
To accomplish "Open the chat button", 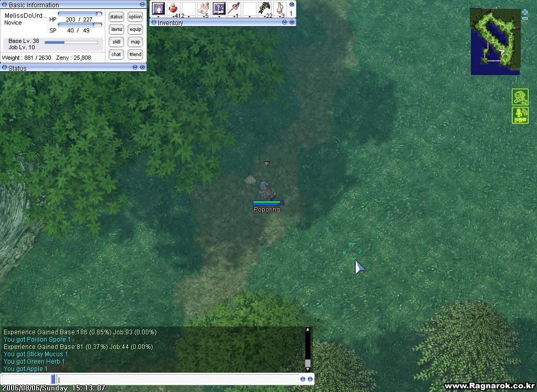I will pyautogui.click(x=116, y=55).
